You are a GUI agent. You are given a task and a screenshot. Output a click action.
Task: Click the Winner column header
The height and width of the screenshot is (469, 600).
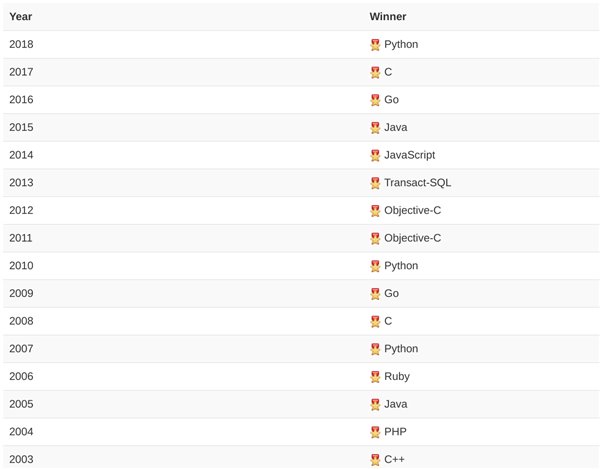point(388,16)
